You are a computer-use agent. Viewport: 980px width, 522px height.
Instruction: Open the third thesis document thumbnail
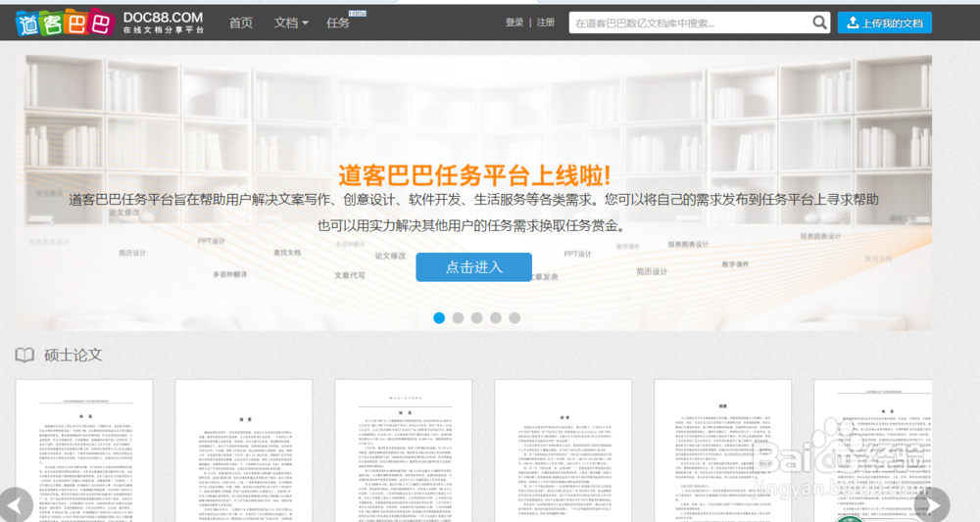403,451
